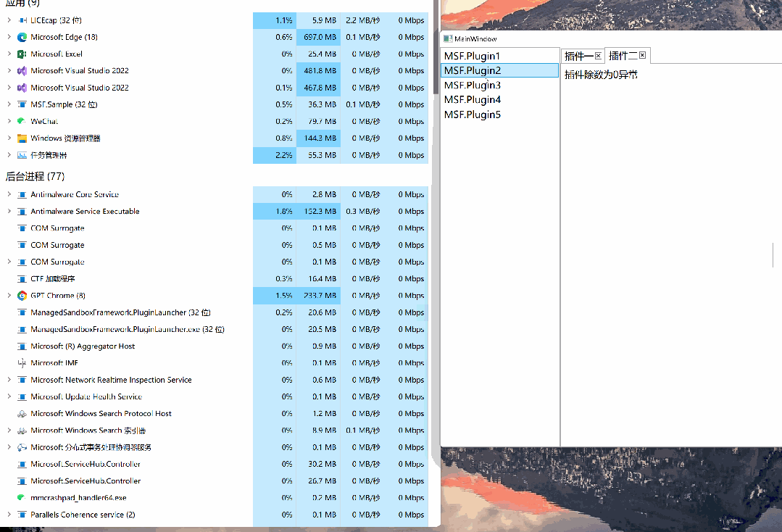782x532 pixels.
Task: Click the 后台进程 (77) section header
Action: 35,177
